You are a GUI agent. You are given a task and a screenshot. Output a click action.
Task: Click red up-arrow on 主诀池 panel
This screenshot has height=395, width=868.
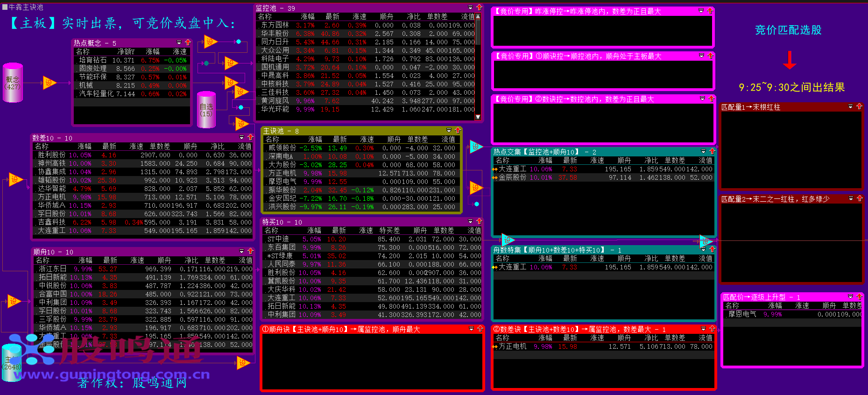[458, 130]
